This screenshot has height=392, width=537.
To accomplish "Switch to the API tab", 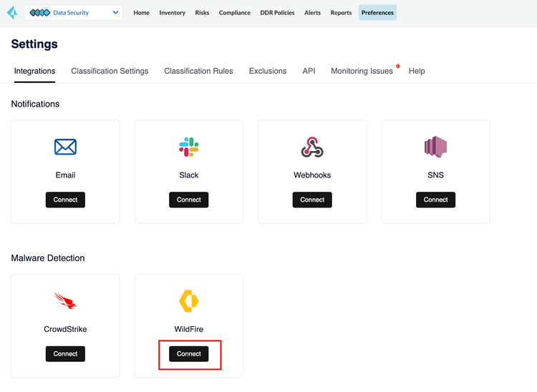I will pyautogui.click(x=309, y=71).
